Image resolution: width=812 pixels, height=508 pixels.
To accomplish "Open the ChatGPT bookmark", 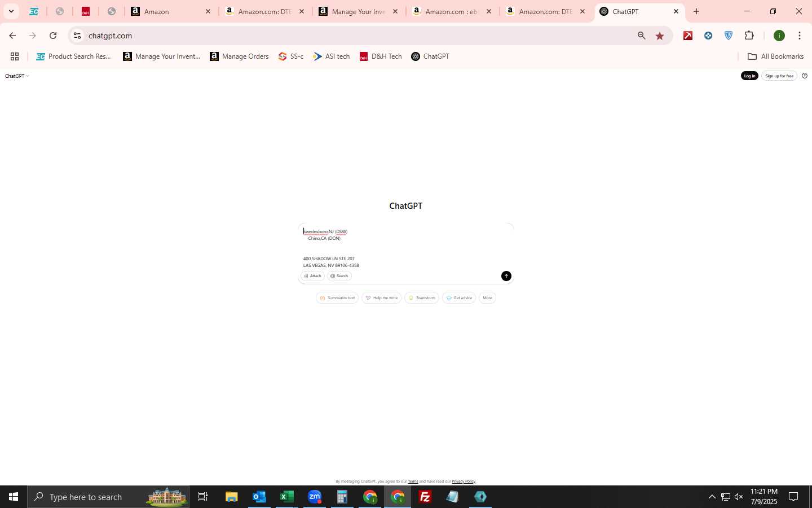I will 430,56.
